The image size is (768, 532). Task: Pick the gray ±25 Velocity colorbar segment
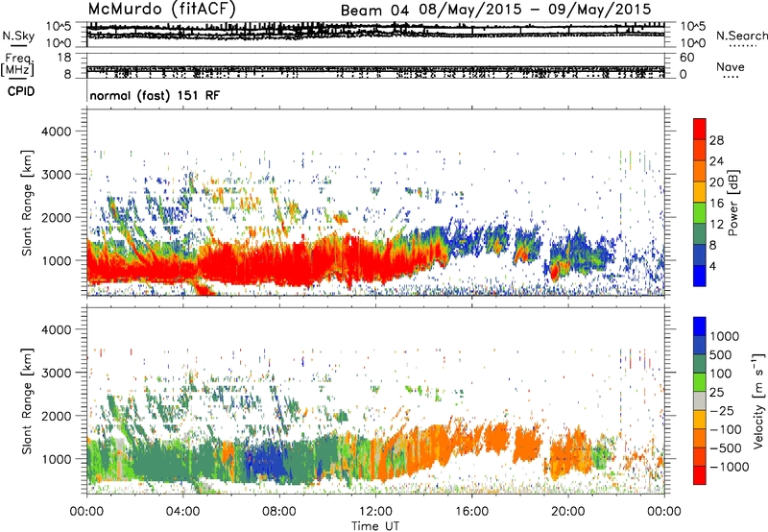pyautogui.click(x=700, y=400)
